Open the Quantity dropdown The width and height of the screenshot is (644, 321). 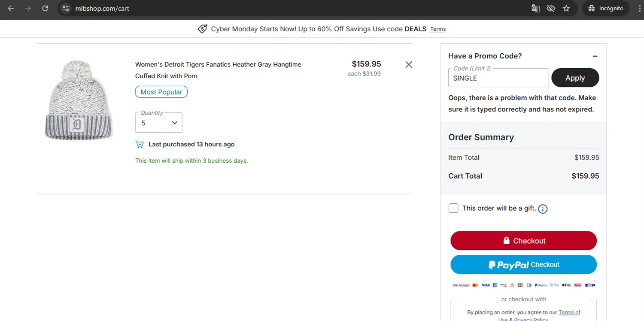pyautogui.click(x=159, y=123)
